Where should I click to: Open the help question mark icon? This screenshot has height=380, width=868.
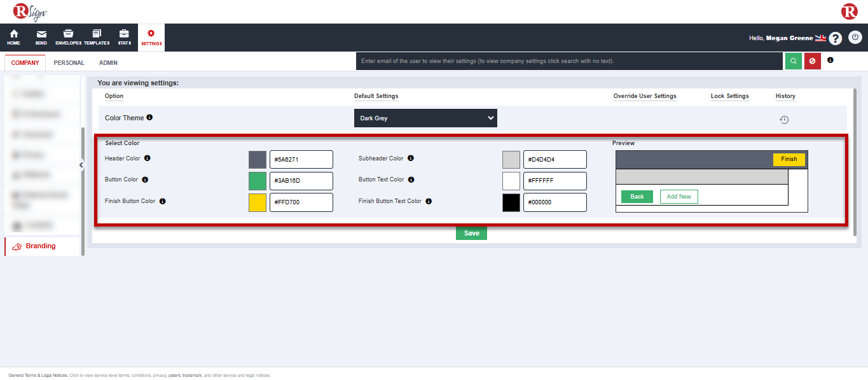coord(836,38)
